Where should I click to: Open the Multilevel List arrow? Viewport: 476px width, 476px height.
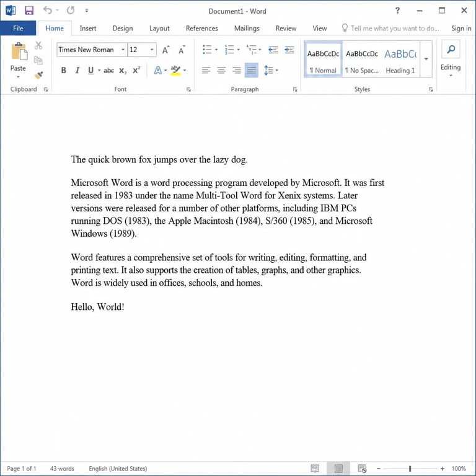(x=260, y=50)
